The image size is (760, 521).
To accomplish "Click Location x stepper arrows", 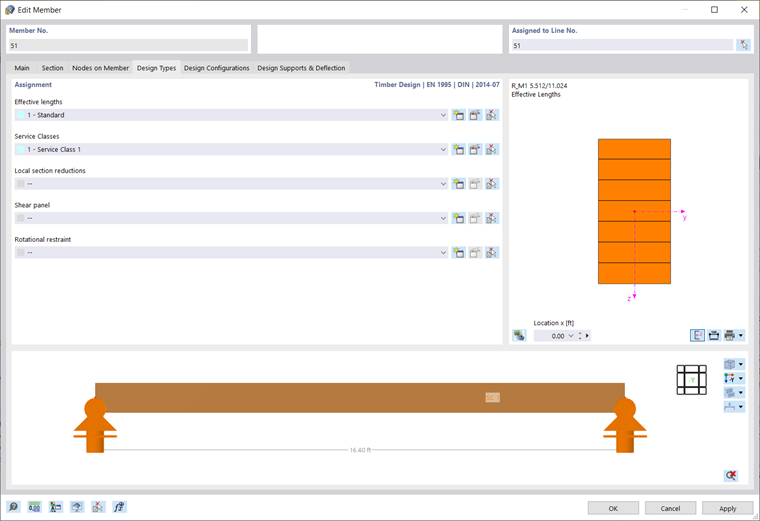I will pyautogui.click(x=580, y=336).
